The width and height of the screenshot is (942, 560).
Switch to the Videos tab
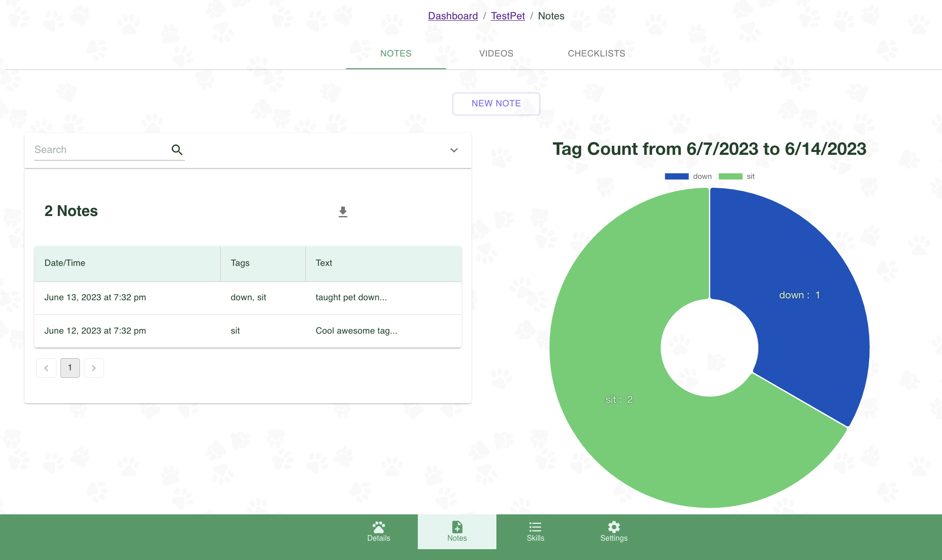click(496, 54)
